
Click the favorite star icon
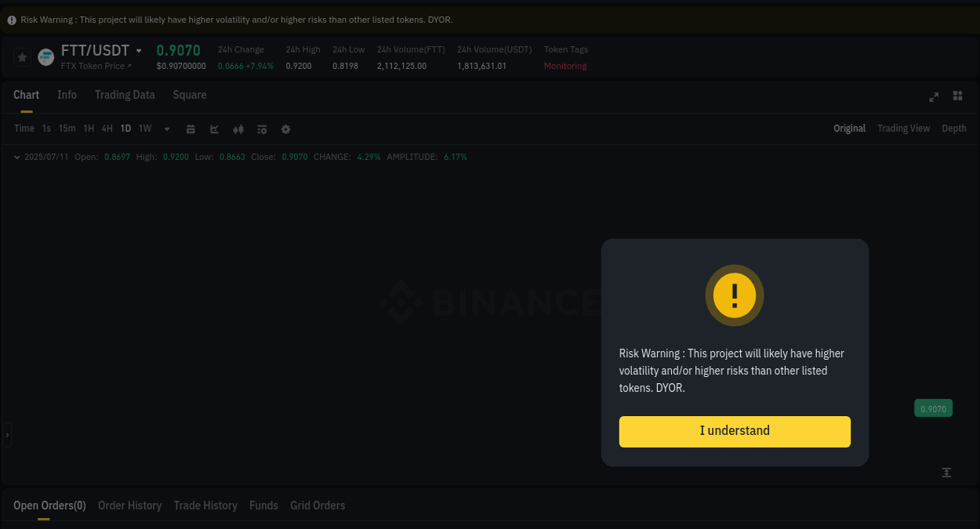point(22,56)
